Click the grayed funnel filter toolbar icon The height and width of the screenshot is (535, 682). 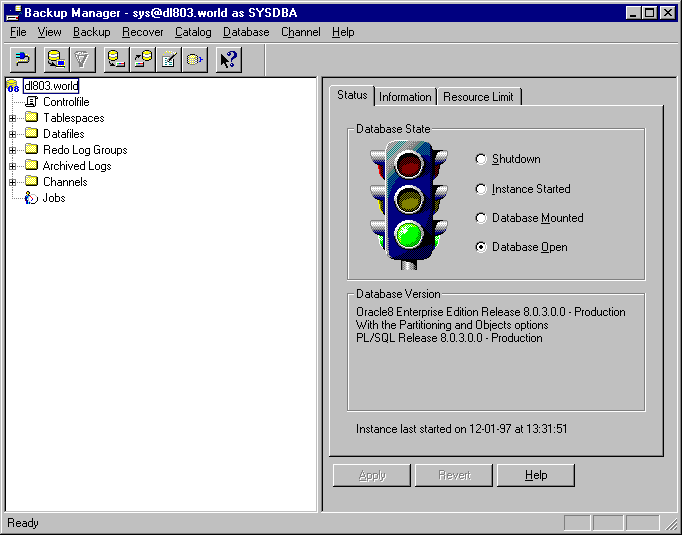click(x=82, y=60)
